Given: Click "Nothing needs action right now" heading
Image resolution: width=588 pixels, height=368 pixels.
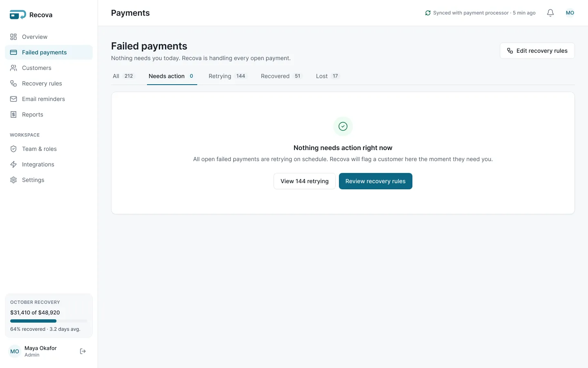Looking at the screenshot, I should click(343, 148).
